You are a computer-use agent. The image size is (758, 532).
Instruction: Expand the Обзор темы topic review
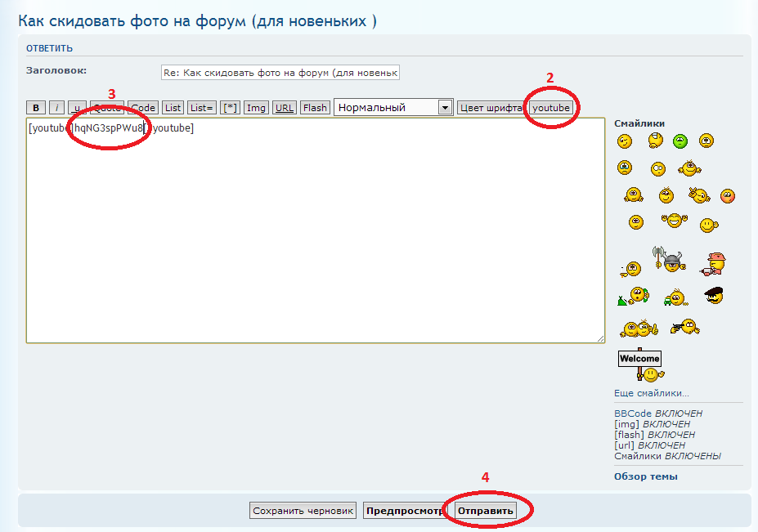645,476
